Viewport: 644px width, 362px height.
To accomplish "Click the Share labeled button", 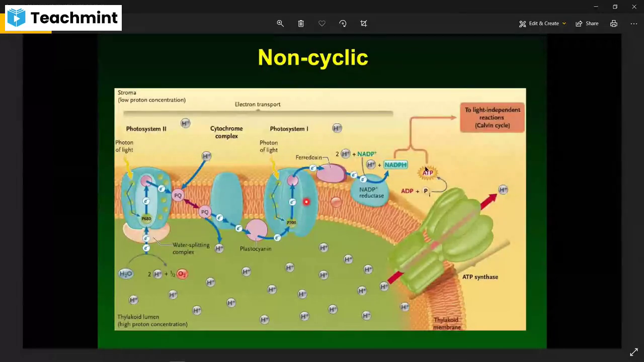I will click(x=592, y=23).
